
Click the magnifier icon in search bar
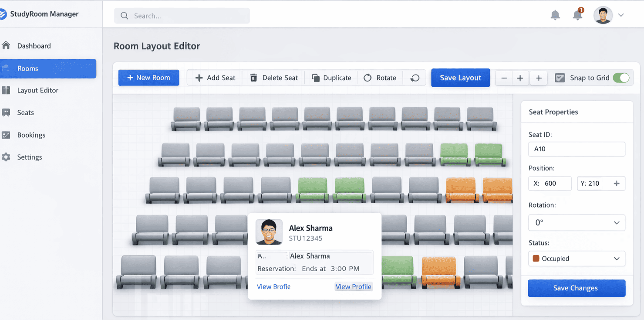(x=125, y=16)
